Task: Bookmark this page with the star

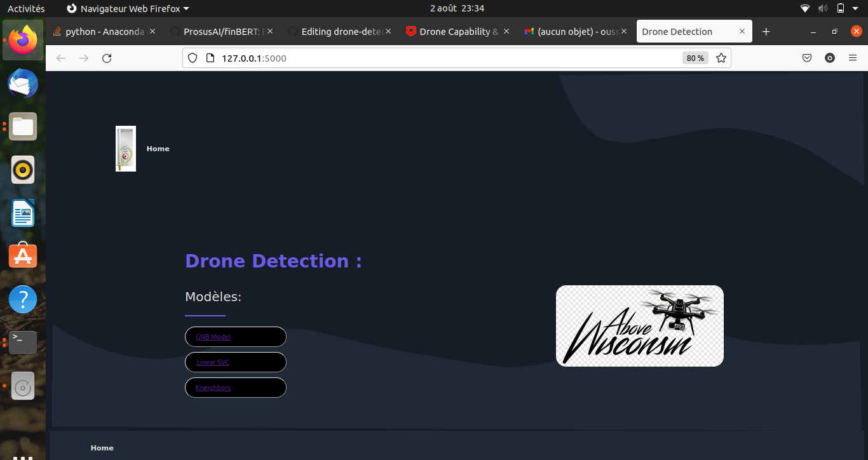Action: click(721, 58)
